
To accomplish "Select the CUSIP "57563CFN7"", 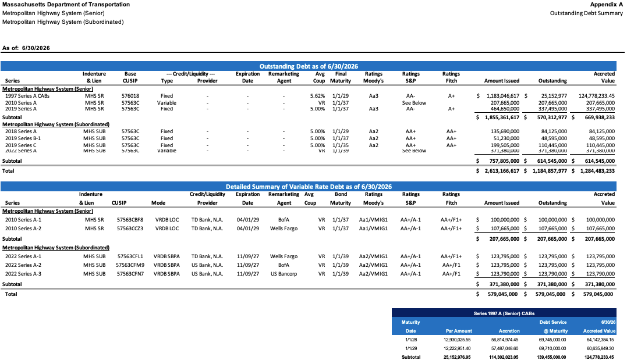I will pos(130,274).
